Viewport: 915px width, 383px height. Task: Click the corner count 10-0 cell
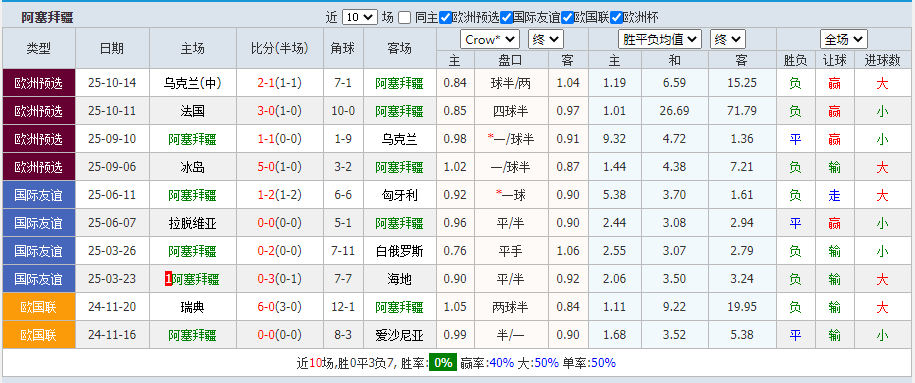tap(343, 111)
